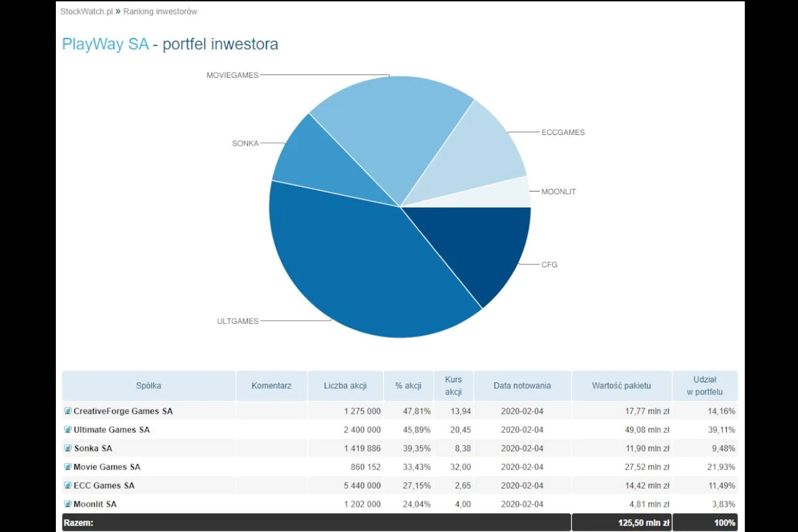Click the 3,83% portfolio share cell

point(705,504)
